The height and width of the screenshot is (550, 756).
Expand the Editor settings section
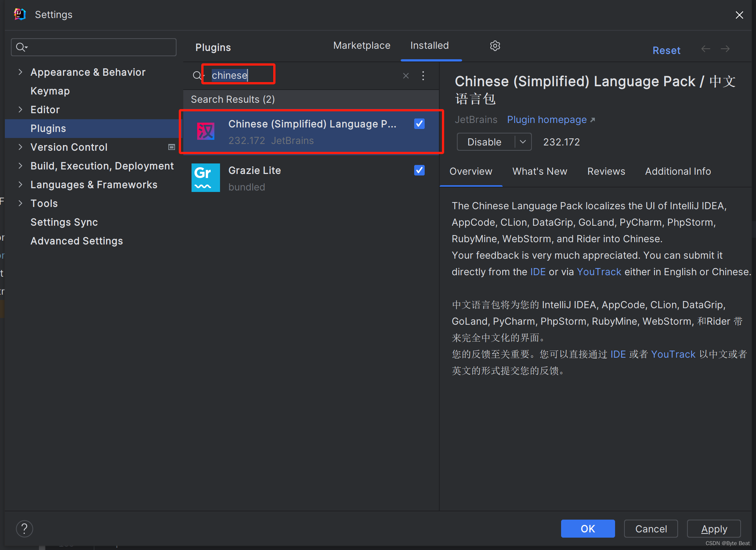tap(21, 109)
